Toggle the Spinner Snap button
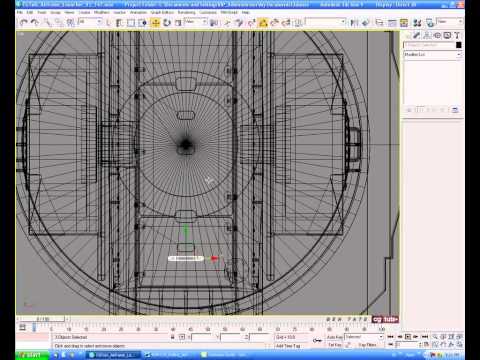The height and width of the screenshot is (360, 480). coord(286,23)
